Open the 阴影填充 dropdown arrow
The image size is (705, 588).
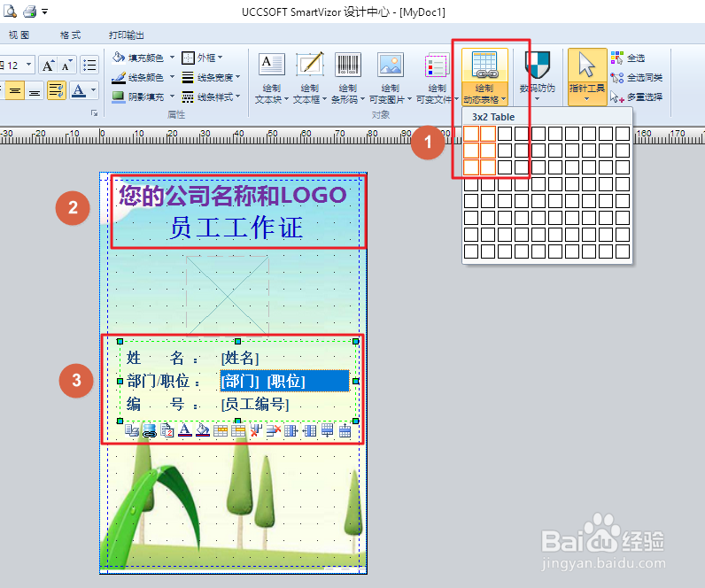pyautogui.click(x=172, y=97)
